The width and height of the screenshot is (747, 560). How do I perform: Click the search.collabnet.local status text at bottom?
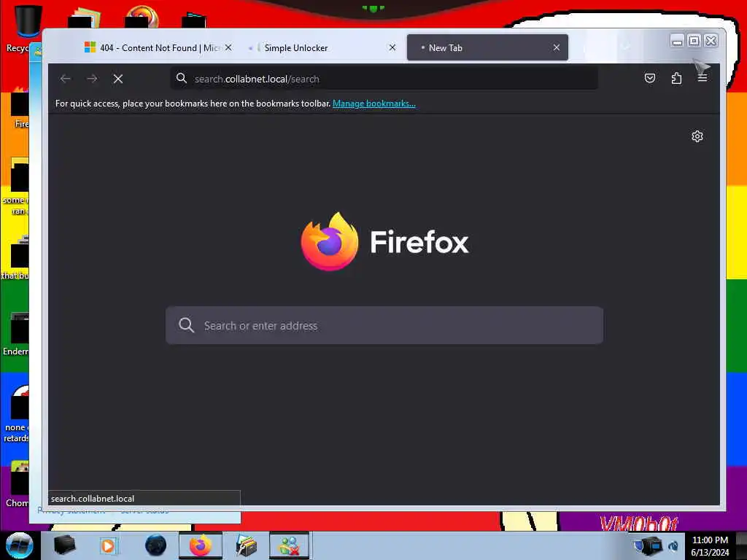point(93,499)
